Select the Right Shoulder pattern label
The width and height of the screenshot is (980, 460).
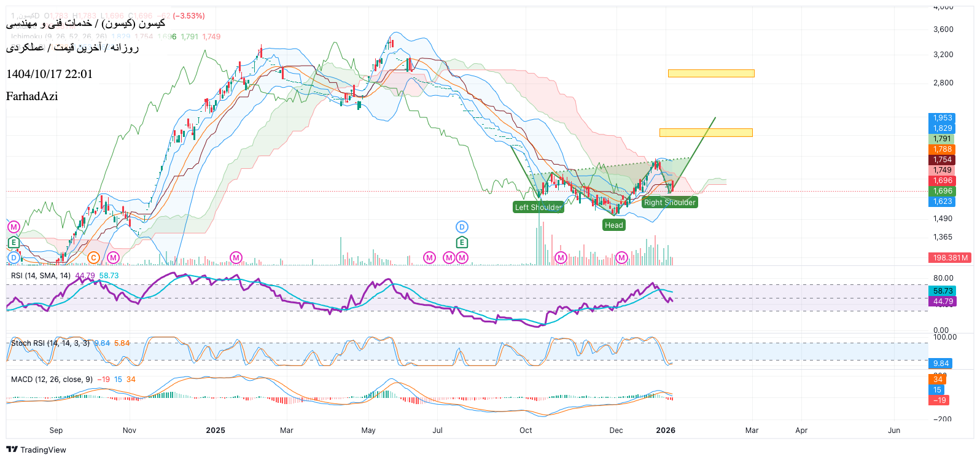pyautogui.click(x=669, y=203)
